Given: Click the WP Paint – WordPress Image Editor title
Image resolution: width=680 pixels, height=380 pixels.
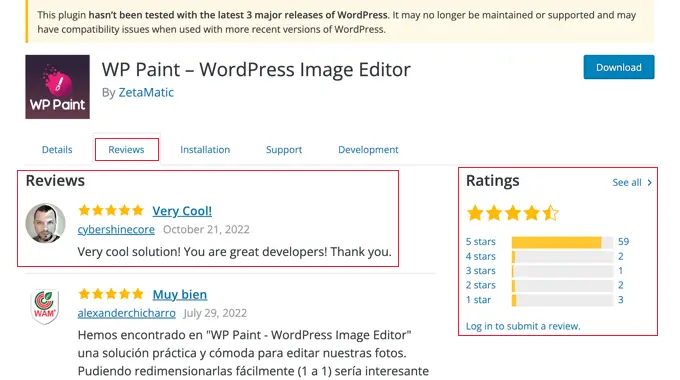Looking at the screenshot, I should point(256,69).
